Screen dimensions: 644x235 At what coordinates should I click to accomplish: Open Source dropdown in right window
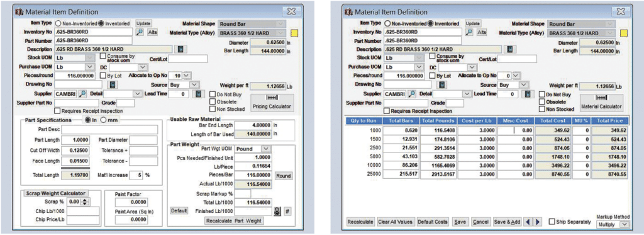[523, 85]
